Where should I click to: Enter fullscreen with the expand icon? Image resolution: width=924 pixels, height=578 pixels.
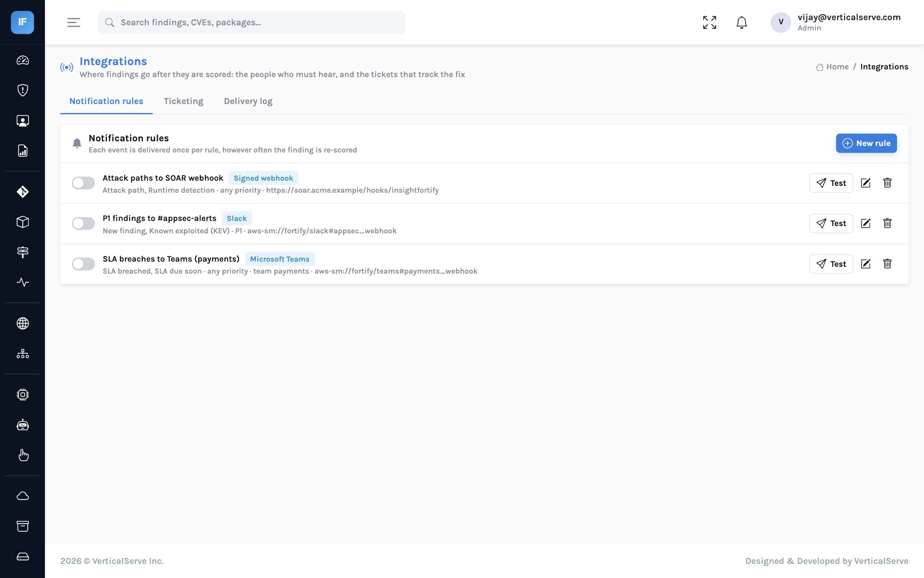pyautogui.click(x=710, y=22)
